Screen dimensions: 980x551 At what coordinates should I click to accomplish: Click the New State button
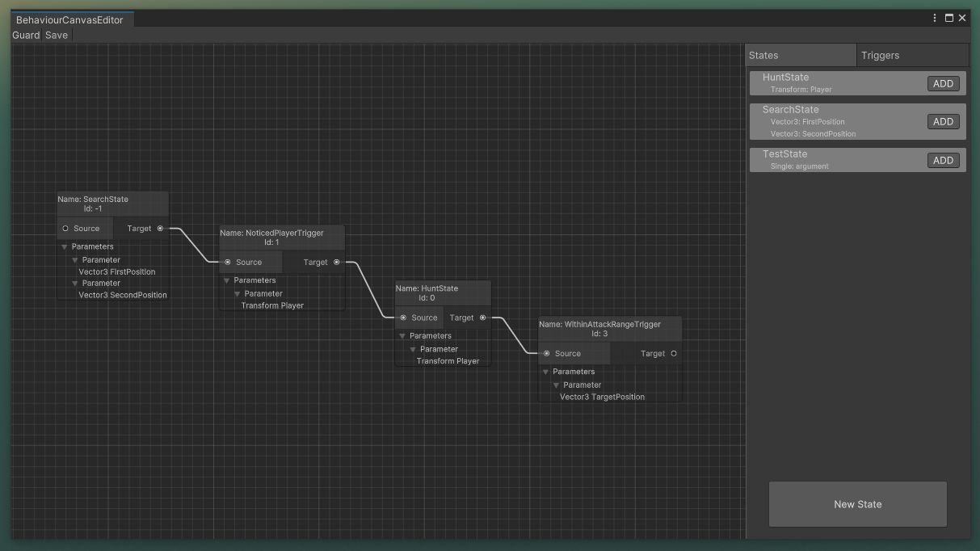point(857,503)
